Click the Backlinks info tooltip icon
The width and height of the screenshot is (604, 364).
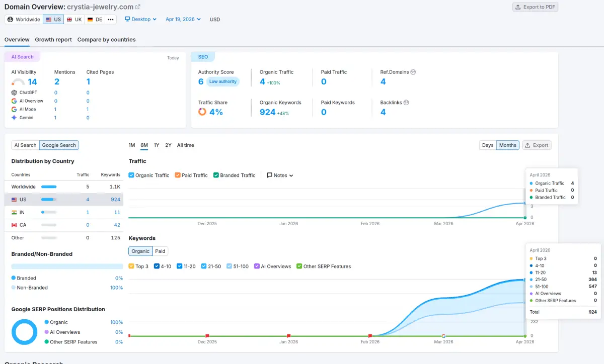405,102
